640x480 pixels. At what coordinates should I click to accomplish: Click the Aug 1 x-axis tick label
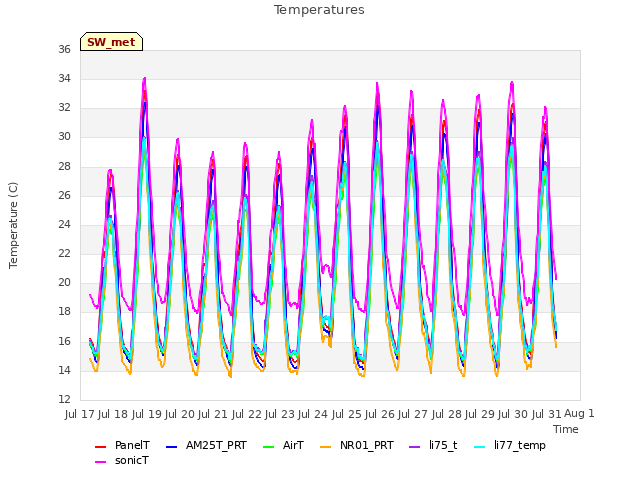click(579, 414)
